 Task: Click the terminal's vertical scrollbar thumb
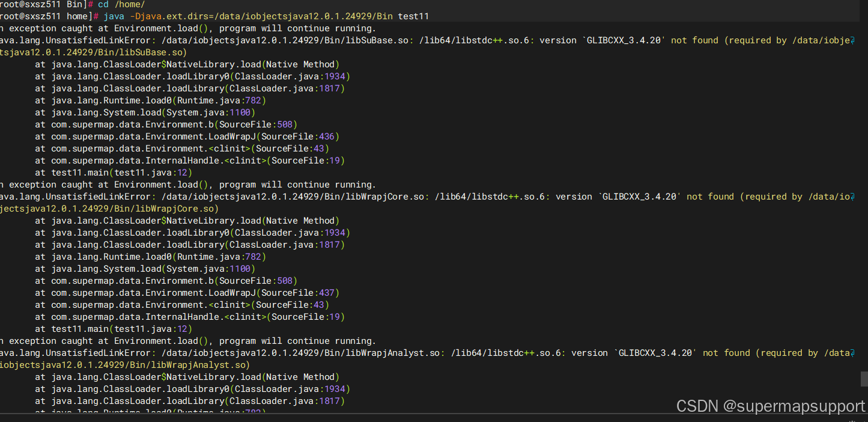[x=864, y=379]
